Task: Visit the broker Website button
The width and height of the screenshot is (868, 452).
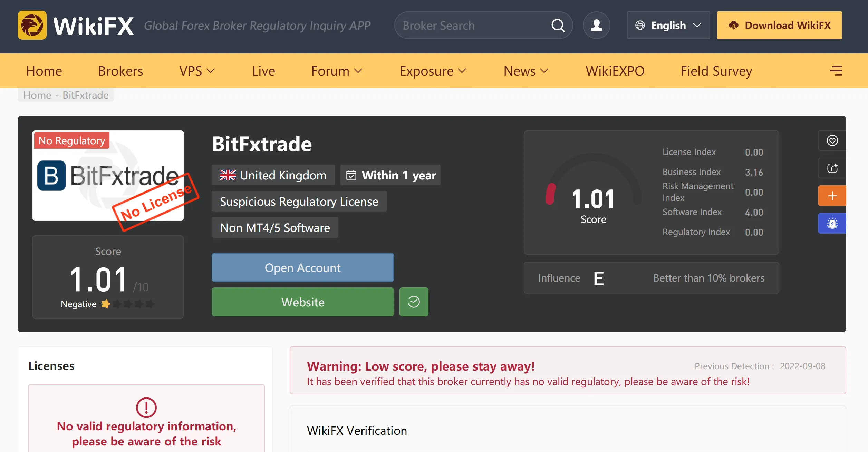Action: pos(303,302)
